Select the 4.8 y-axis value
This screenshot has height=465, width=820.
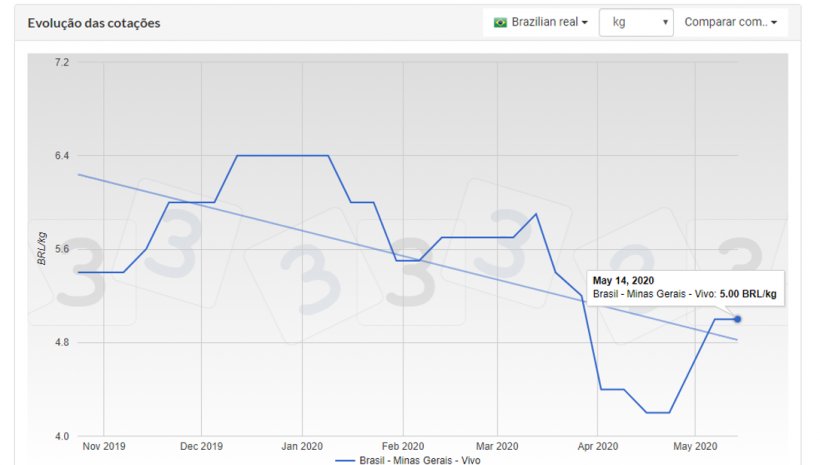61,343
